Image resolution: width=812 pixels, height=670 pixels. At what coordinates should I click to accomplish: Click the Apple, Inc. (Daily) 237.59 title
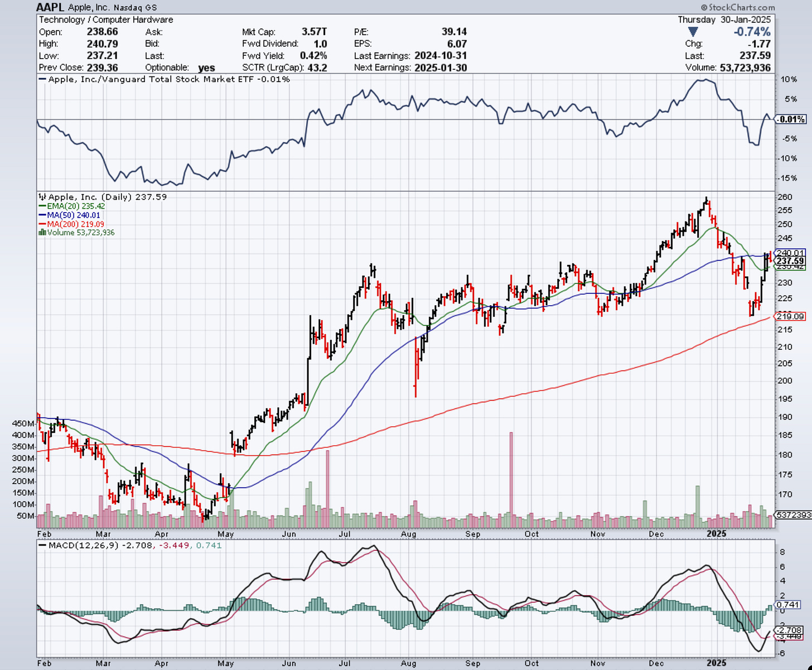coord(108,197)
